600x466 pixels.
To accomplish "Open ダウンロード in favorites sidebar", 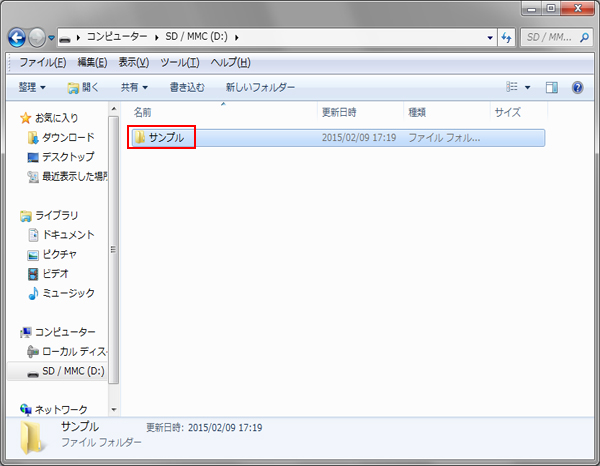I will [x=67, y=137].
